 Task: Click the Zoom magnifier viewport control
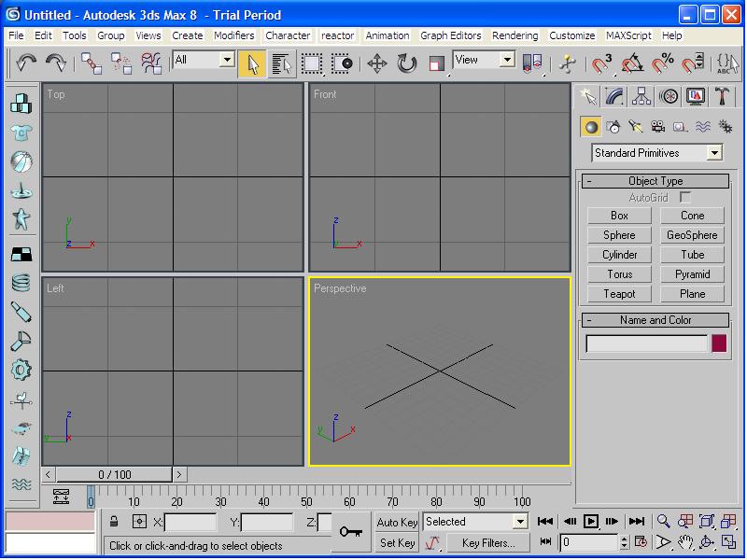pyautogui.click(x=663, y=522)
